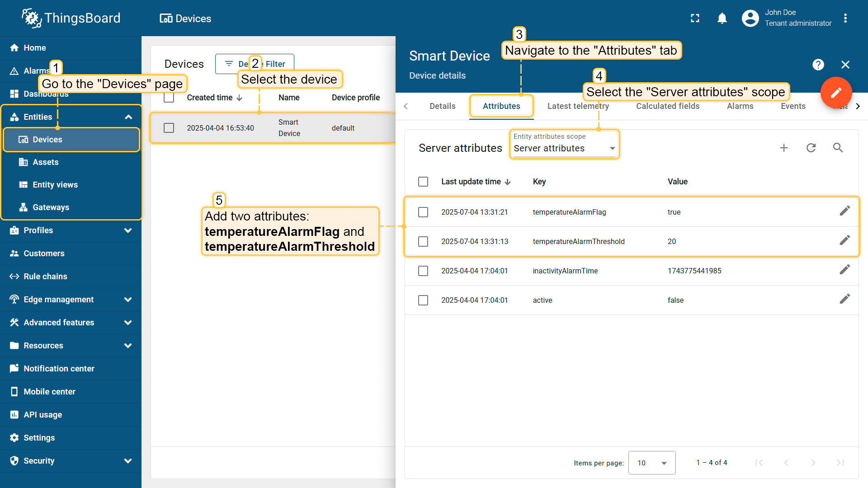The width and height of the screenshot is (868, 488).
Task: Check the temperatureAlarmThreshold row checkbox
Action: point(423,241)
